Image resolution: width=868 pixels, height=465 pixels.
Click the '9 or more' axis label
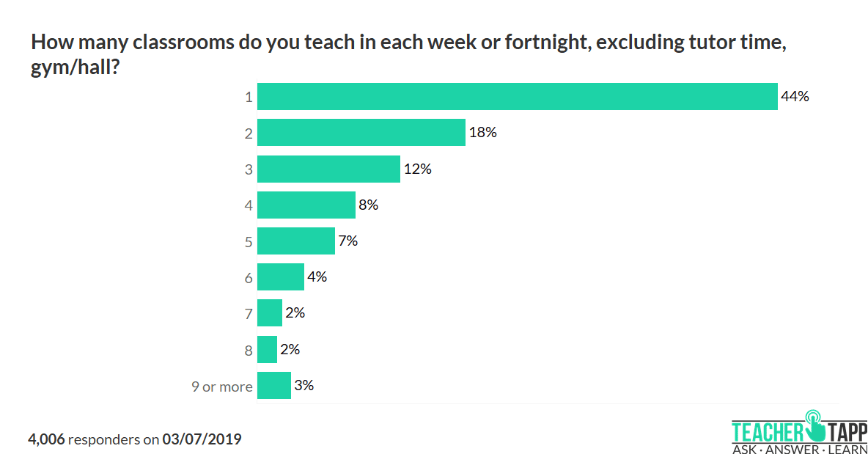coord(222,387)
